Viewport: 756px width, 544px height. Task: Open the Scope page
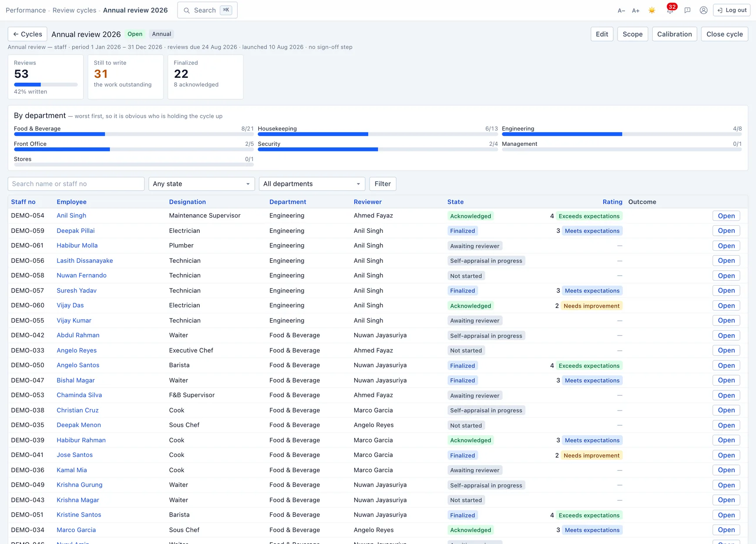632,34
